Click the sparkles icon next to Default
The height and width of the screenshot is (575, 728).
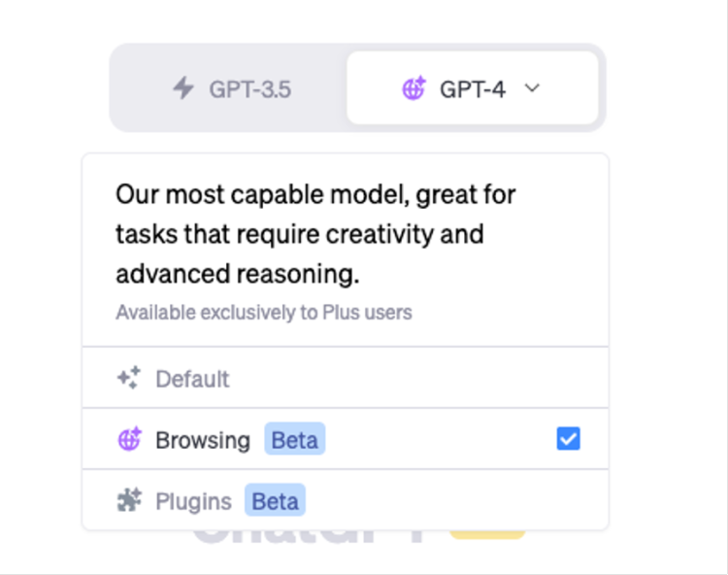[x=128, y=378]
